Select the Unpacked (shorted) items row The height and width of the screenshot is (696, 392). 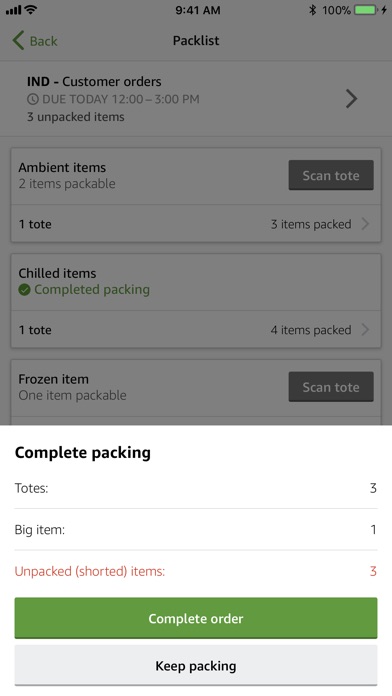pos(196,571)
